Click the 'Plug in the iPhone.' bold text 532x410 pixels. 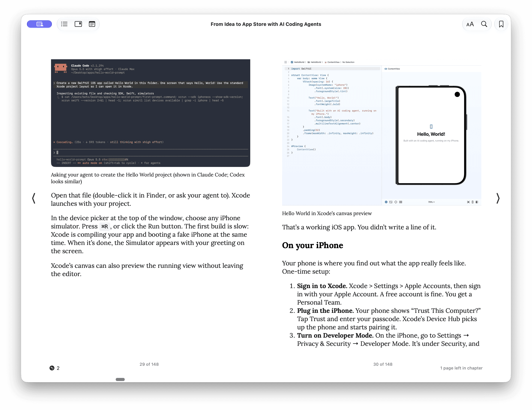[x=325, y=311]
